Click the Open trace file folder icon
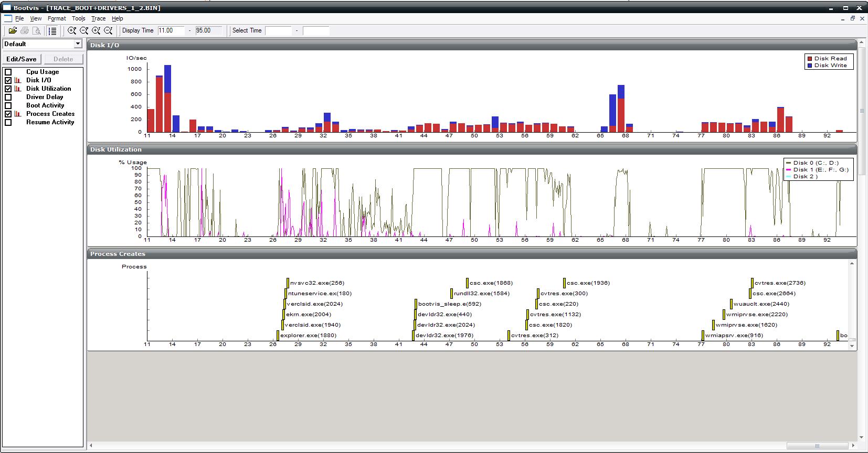Viewport: 868px width, 453px height. 13,31
